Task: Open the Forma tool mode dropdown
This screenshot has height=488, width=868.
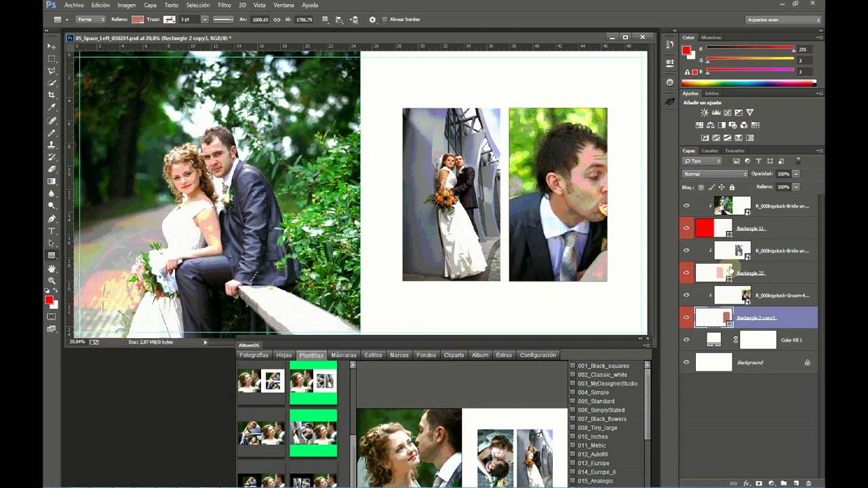Action: click(90, 20)
